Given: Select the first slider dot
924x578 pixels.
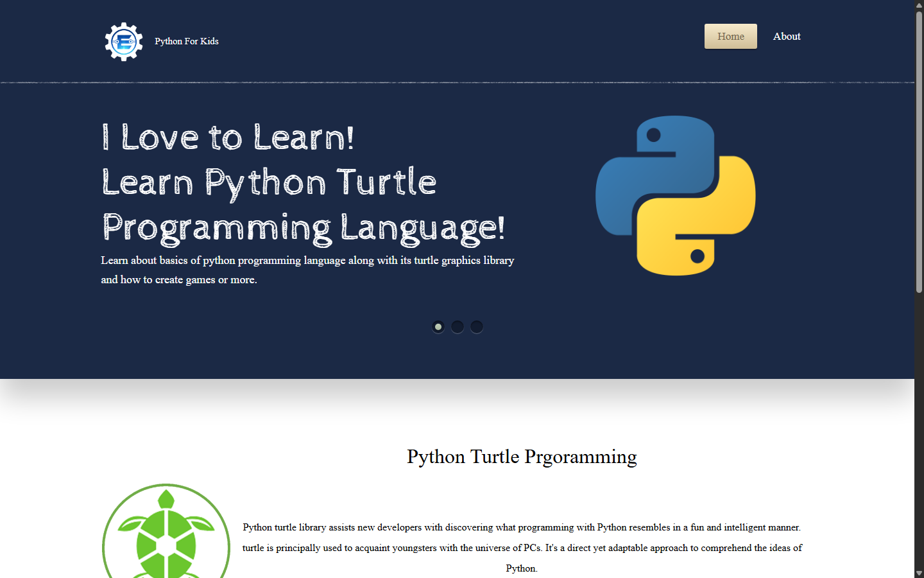Looking at the screenshot, I should 438,327.
